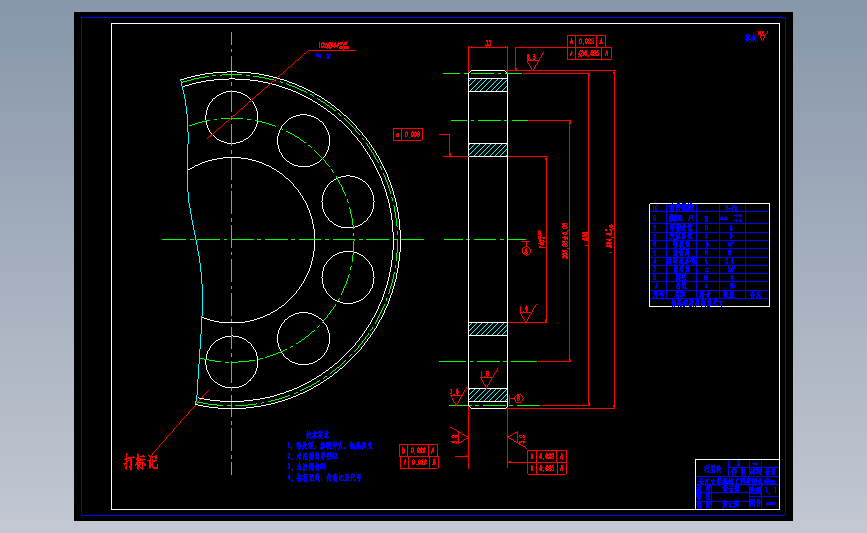This screenshot has width=867, height=533.
Task: Select the second technical requirement line
Action: [x=312, y=457]
